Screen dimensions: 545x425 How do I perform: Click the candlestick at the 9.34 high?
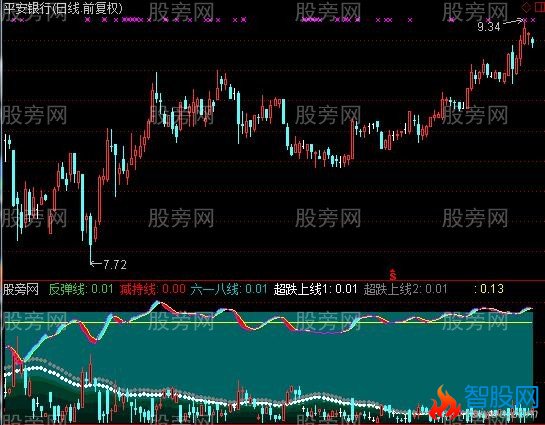(524, 32)
